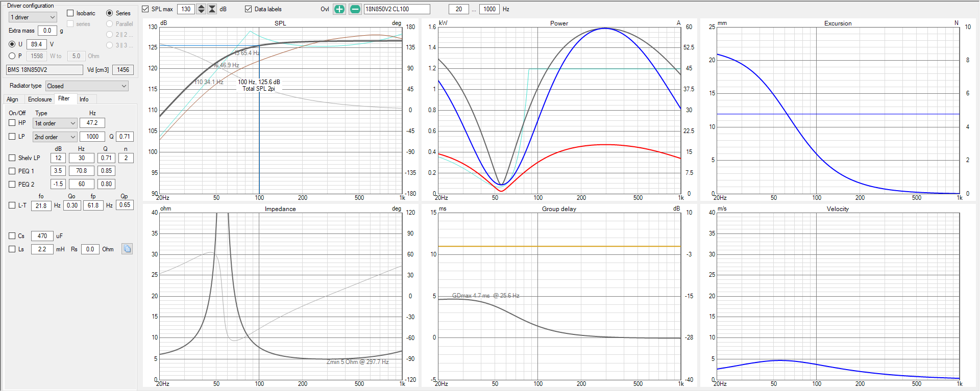980x391 pixels.
Task: Uncheck the Data labels checkbox
Action: (249, 9)
